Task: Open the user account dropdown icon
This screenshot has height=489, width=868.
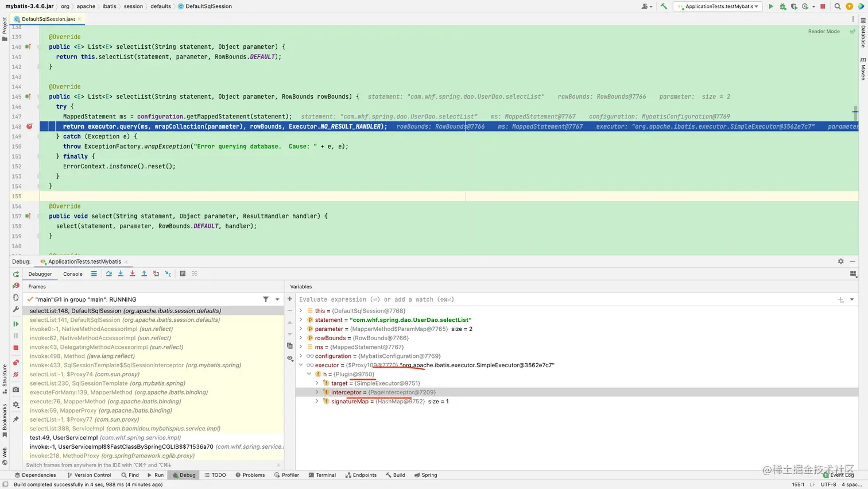Action: click(646, 6)
